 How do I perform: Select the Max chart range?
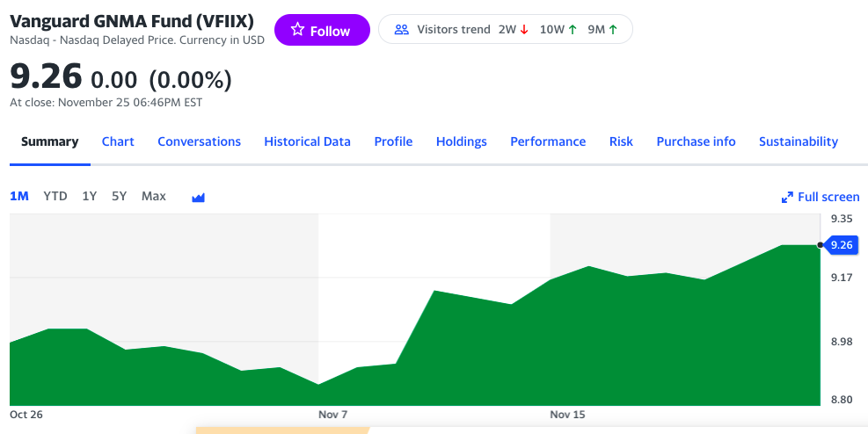click(153, 196)
